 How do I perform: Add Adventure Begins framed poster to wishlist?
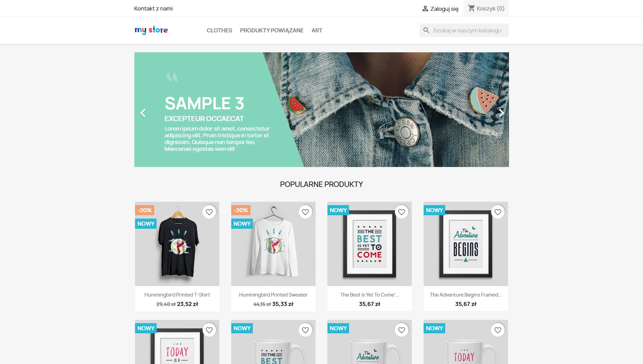point(498,212)
